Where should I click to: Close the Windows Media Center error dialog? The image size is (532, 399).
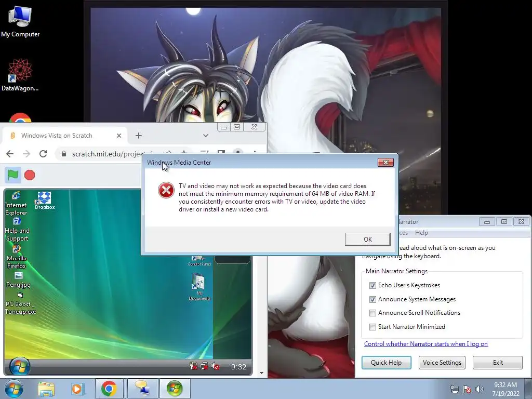385,162
